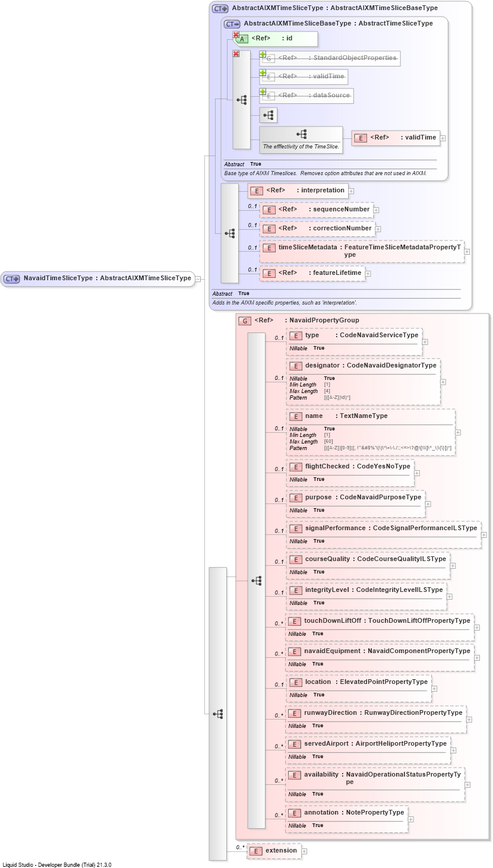Click the red X on the base sequence

click(236, 54)
